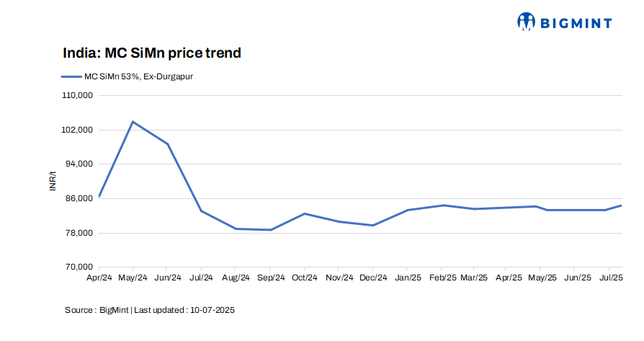This screenshot has width=644, height=341.
Task: Click the BigMint logo icon
Action: coord(527,22)
